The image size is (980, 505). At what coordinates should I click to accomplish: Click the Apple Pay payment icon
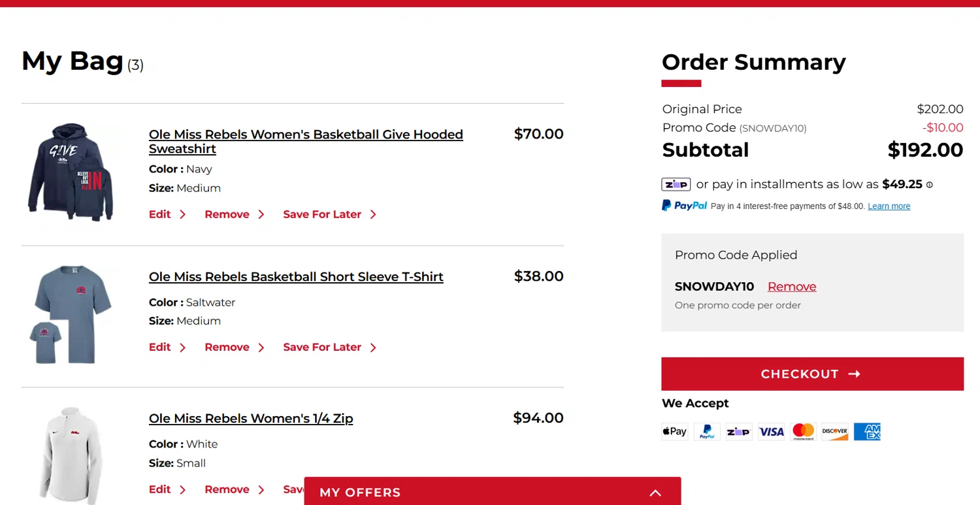point(674,431)
